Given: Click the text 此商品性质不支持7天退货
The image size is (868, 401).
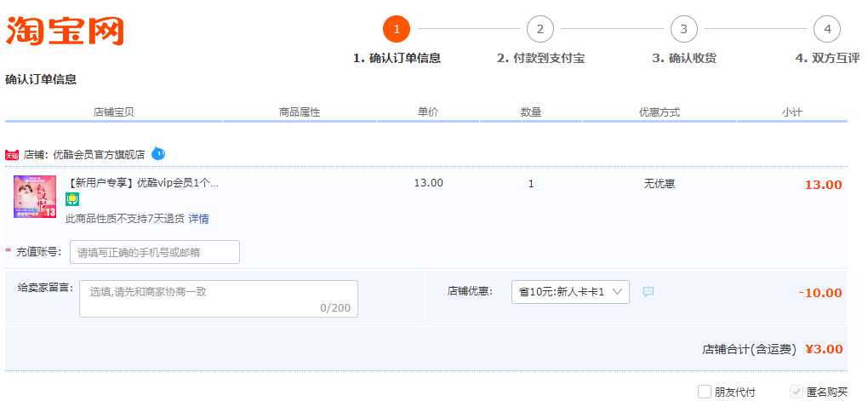Looking at the screenshot, I should [125, 219].
